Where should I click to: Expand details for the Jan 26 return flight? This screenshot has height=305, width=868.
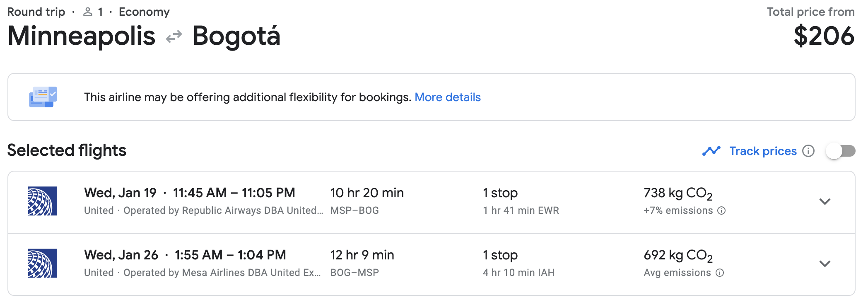[x=826, y=263]
